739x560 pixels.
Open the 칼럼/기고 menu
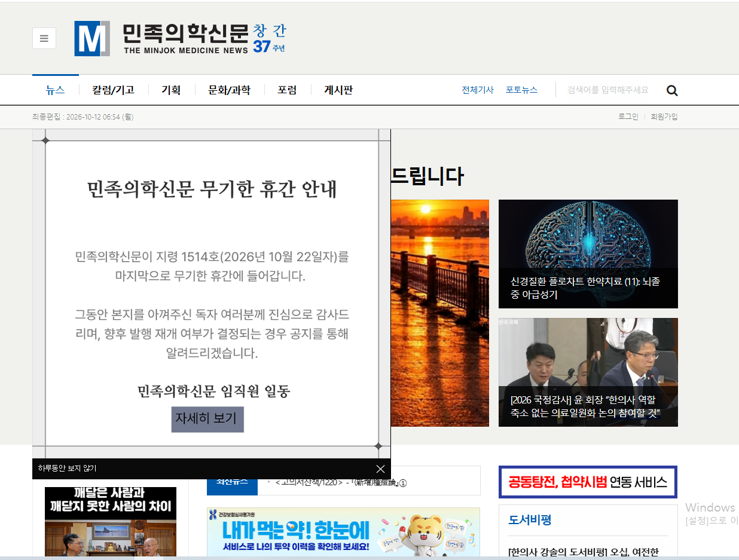tap(114, 90)
